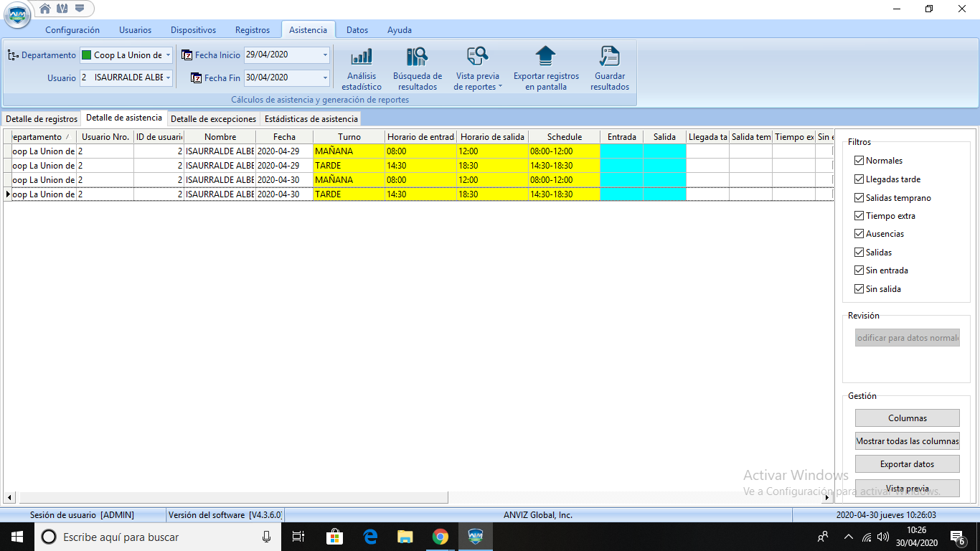Open the Configuración ribbon tab
Viewport: 980px width, 551px height.
(72, 30)
